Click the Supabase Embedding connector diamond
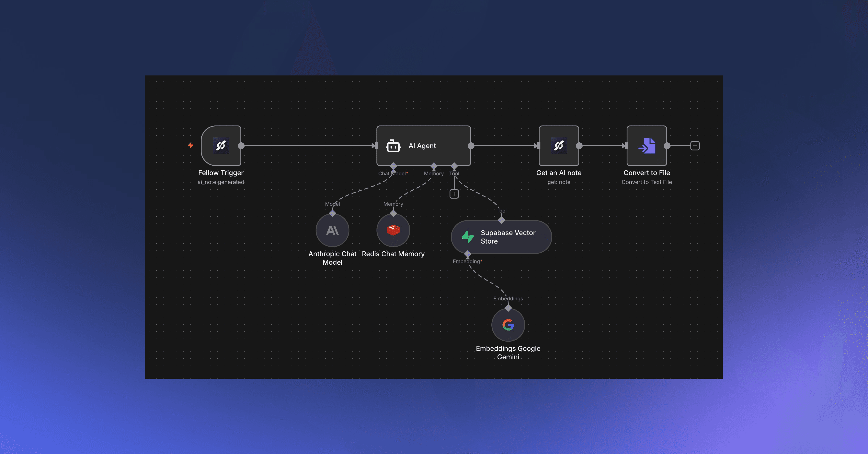This screenshot has height=454, width=868. point(468,254)
